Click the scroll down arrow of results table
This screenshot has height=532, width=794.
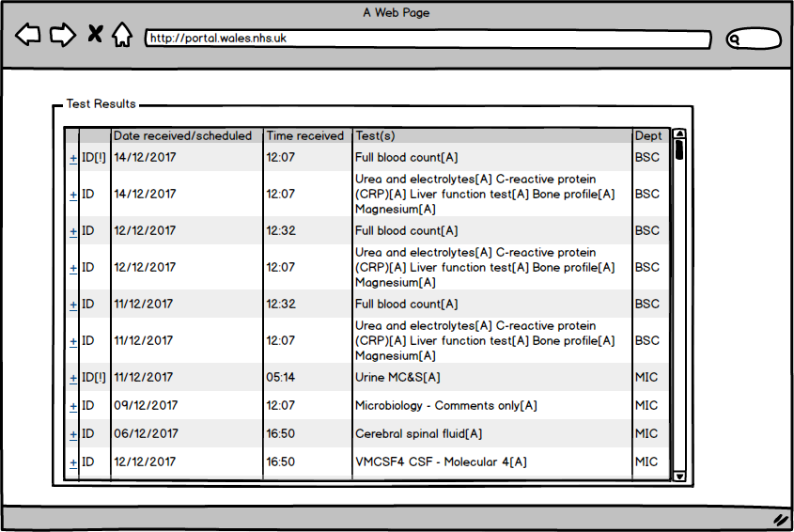679,476
